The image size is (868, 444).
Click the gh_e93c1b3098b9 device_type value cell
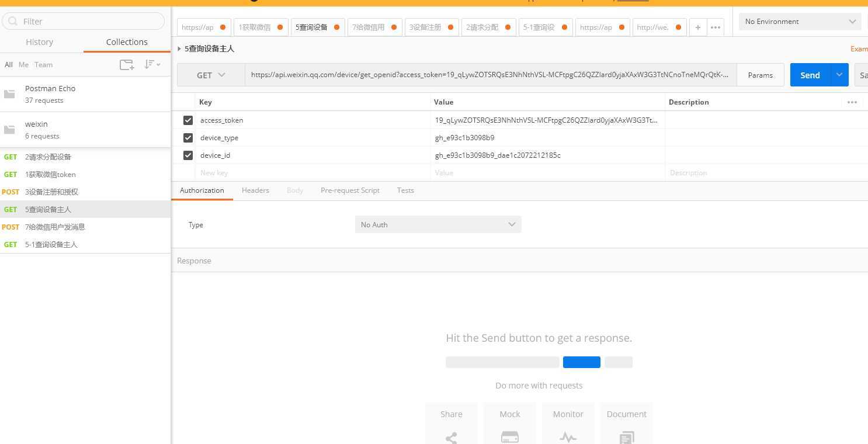tap(547, 138)
